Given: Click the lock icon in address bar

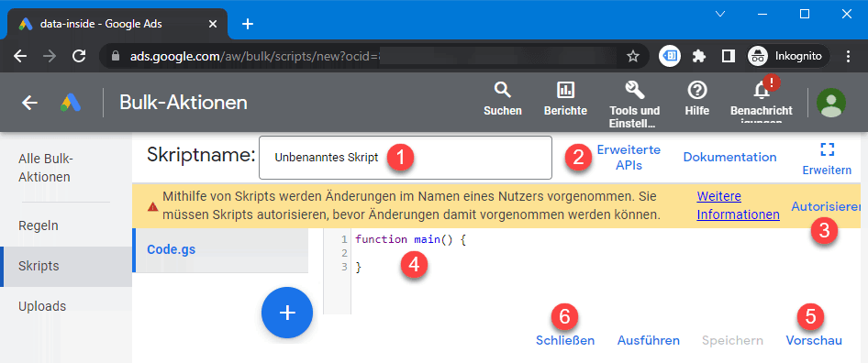Looking at the screenshot, I should [x=116, y=56].
